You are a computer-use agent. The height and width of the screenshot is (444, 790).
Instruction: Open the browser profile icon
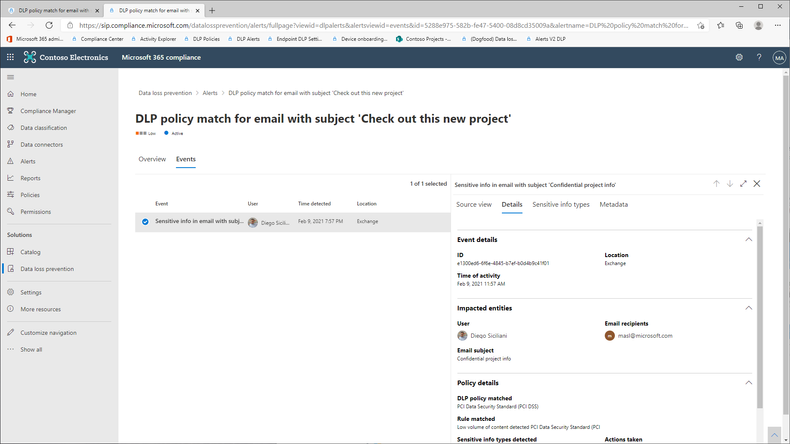click(x=758, y=25)
